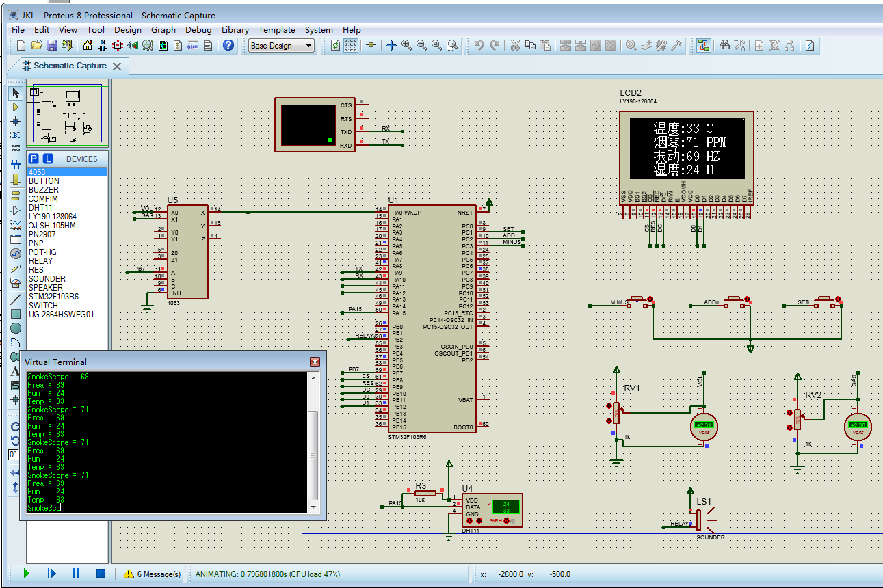
Task: Run Electrical Rules Check icon
Action: point(810,45)
